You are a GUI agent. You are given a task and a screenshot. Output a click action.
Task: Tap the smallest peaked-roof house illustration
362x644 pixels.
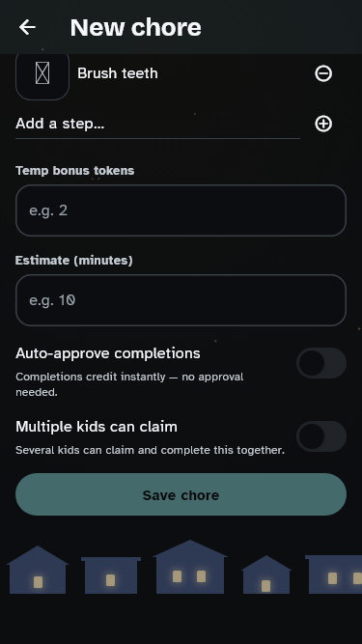point(266,574)
